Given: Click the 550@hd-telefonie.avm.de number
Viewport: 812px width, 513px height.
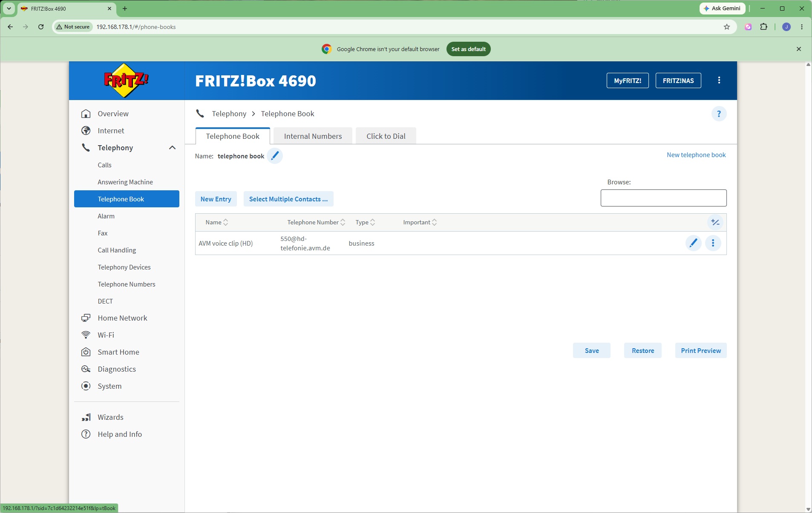Looking at the screenshot, I should (305, 243).
